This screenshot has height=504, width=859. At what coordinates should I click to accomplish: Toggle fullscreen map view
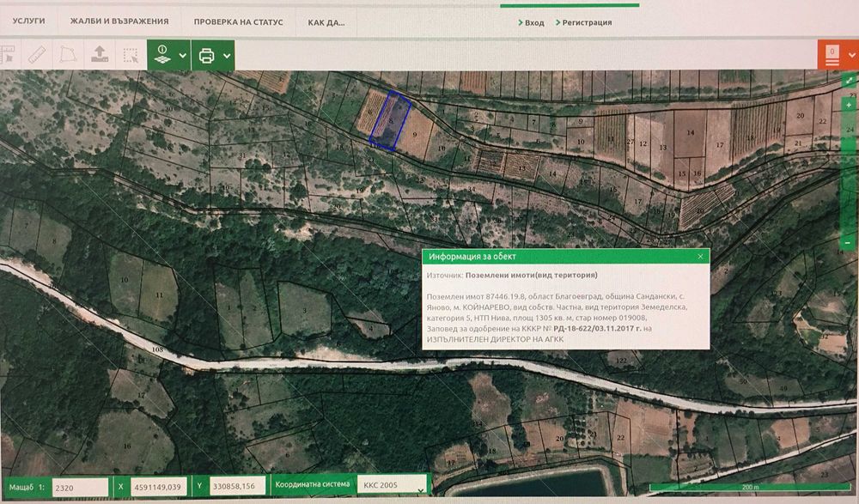849,80
